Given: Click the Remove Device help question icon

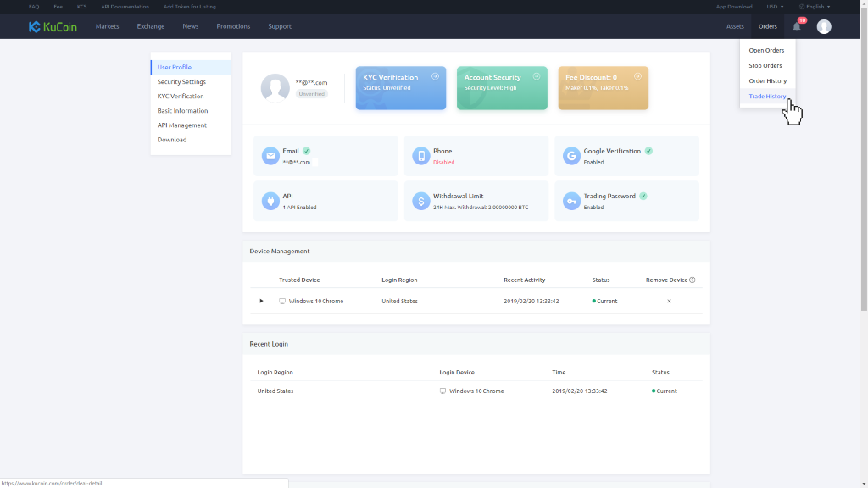Looking at the screenshot, I should click(693, 280).
